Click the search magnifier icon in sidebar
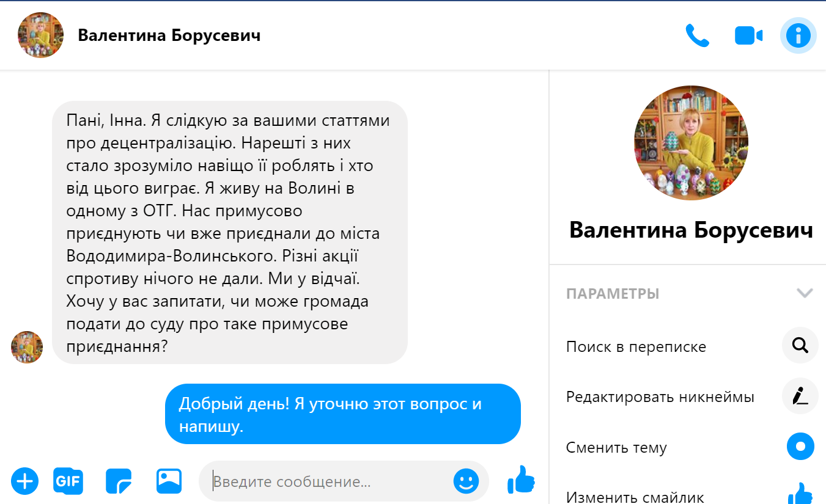Screen dimensions: 826x504 [800, 346]
